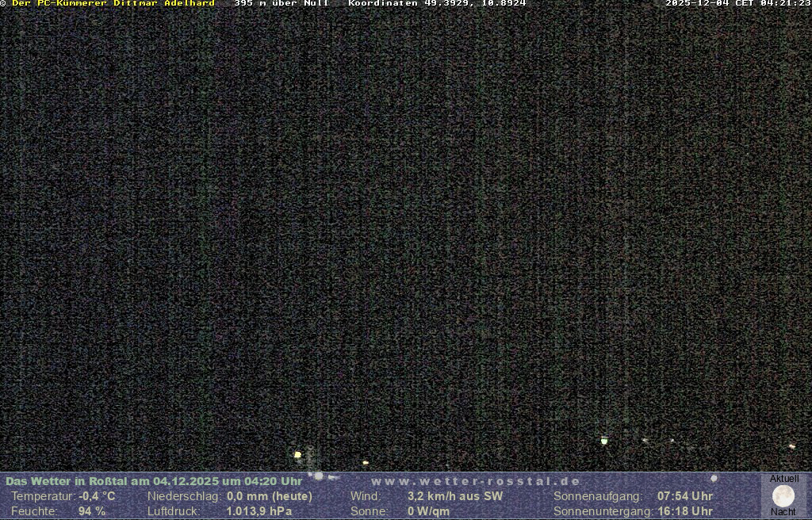
Task: Click the 'Nacht' label below the moon
Action: [x=783, y=512]
